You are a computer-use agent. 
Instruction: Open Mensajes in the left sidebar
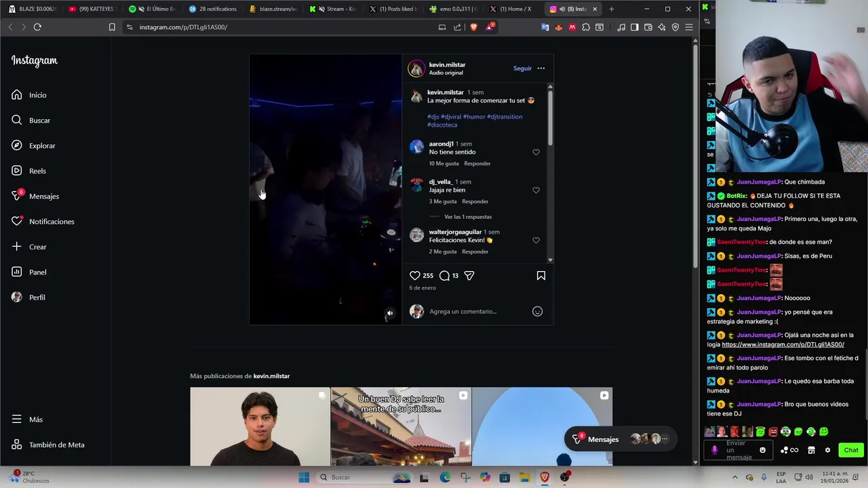[35, 196]
